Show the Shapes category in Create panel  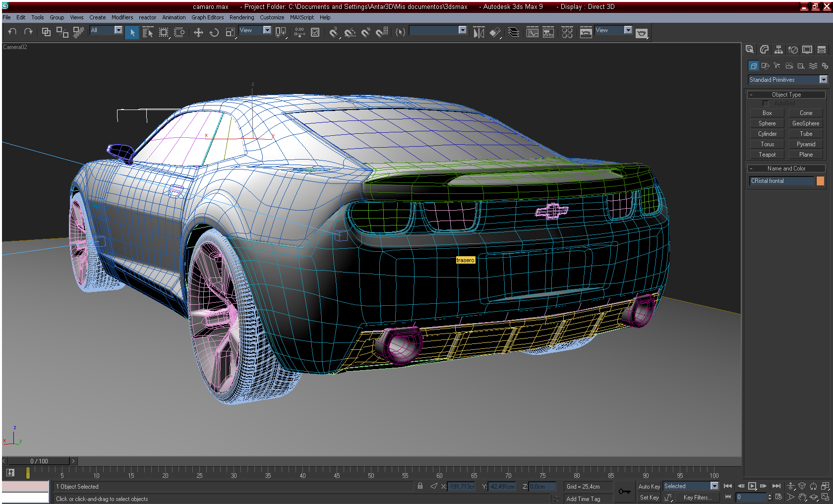coord(765,66)
